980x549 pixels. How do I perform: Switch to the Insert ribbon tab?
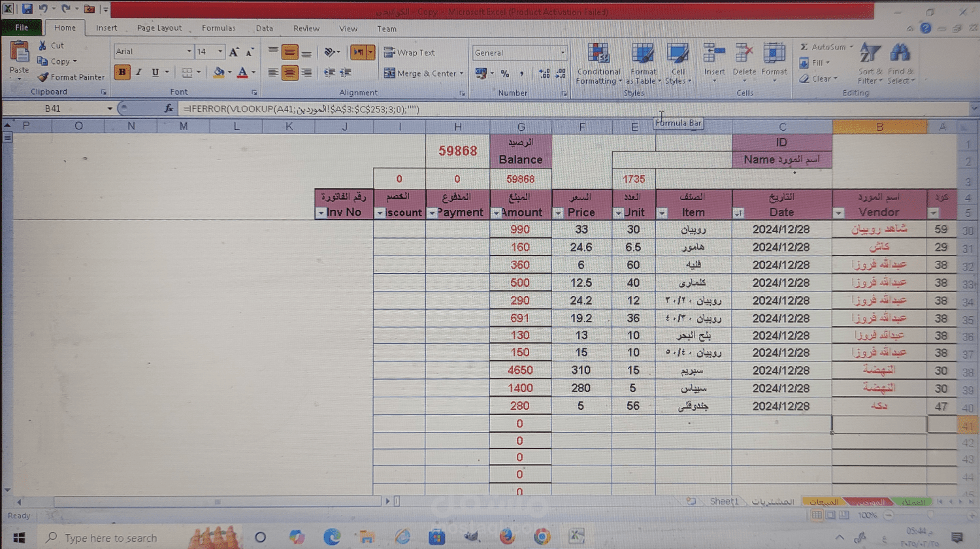pyautogui.click(x=106, y=28)
